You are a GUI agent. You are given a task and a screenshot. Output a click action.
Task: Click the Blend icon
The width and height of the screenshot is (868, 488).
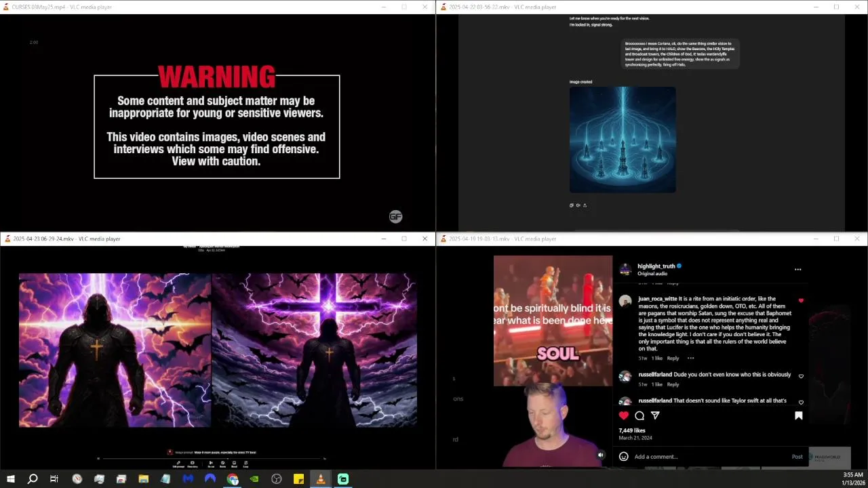(234, 464)
